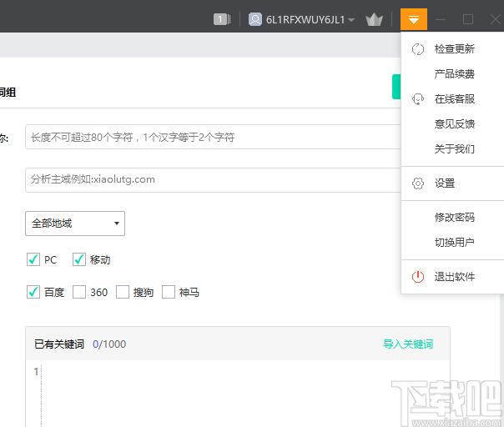Click the refresh icon beside 检查更新
504x427 pixels.
[x=418, y=49]
